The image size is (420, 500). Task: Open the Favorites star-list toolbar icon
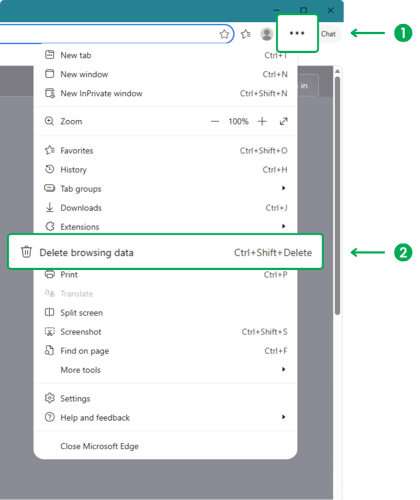pyautogui.click(x=246, y=34)
